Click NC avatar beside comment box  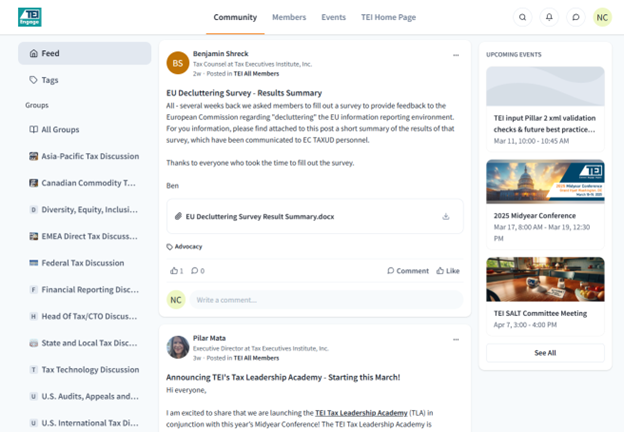(x=176, y=300)
